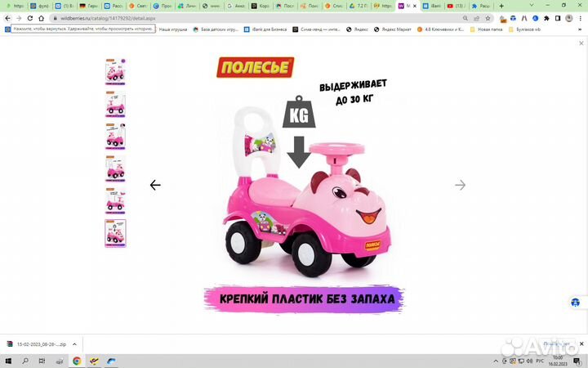The width and height of the screenshot is (588, 368).
Task: Switch to the Google Drive tab
Action: click(359, 6)
